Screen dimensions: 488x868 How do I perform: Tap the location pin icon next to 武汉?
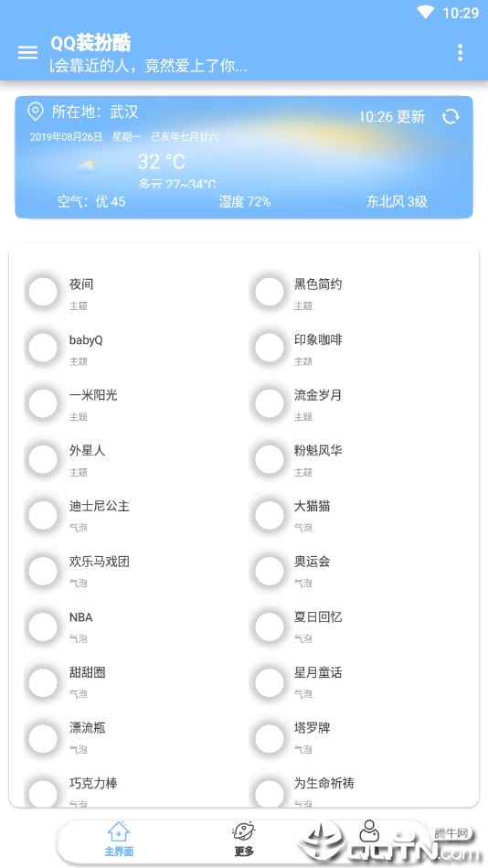[x=36, y=113]
